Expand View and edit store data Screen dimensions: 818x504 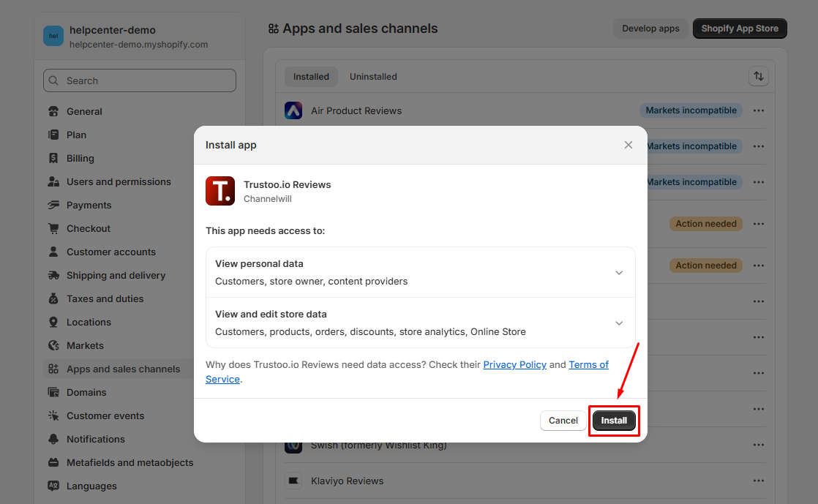[619, 323]
